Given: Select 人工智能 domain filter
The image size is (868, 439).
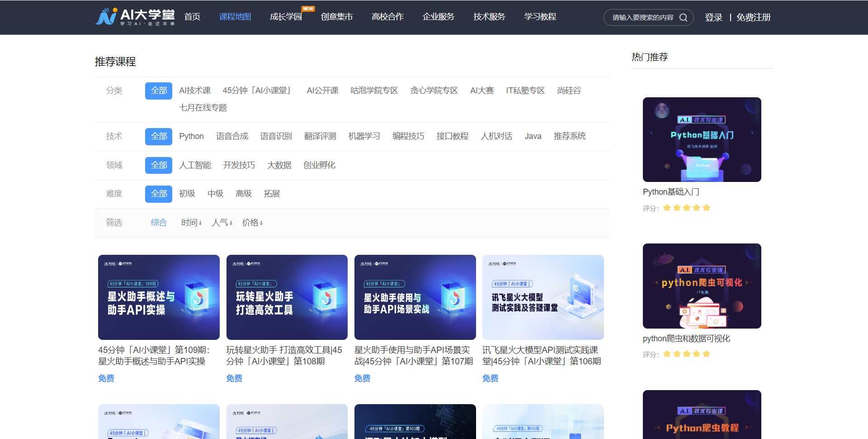Looking at the screenshot, I should point(195,165).
